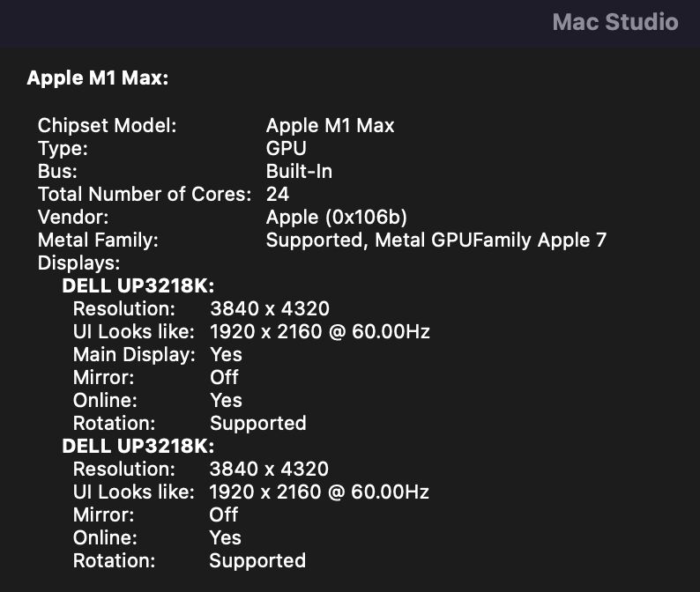Click the Type label

point(63,148)
